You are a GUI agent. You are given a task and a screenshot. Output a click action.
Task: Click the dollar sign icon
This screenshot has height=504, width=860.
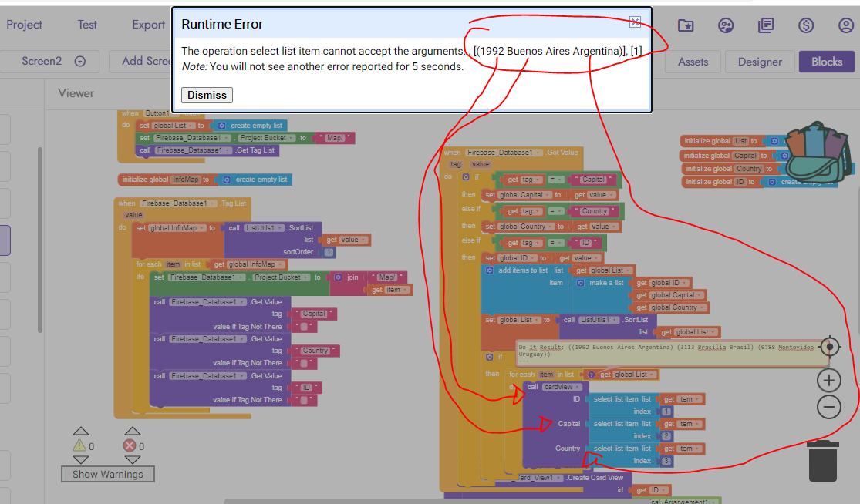pyautogui.click(x=806, y=25)
